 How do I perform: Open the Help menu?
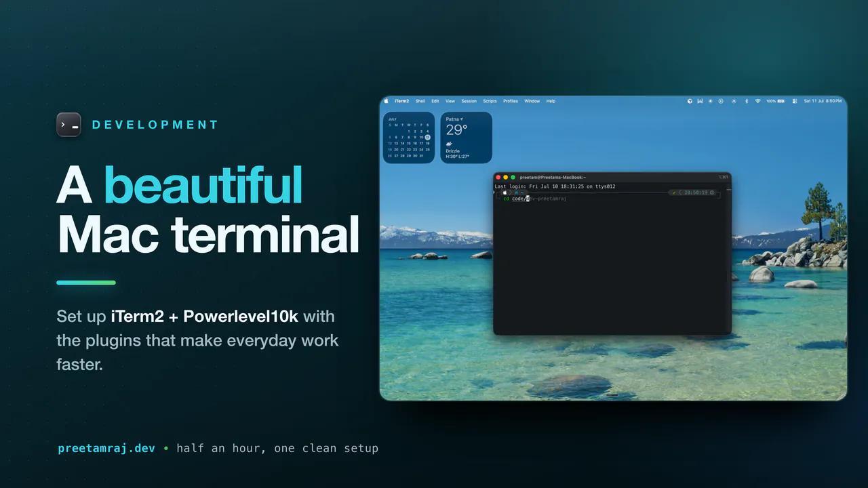point(551,101)
